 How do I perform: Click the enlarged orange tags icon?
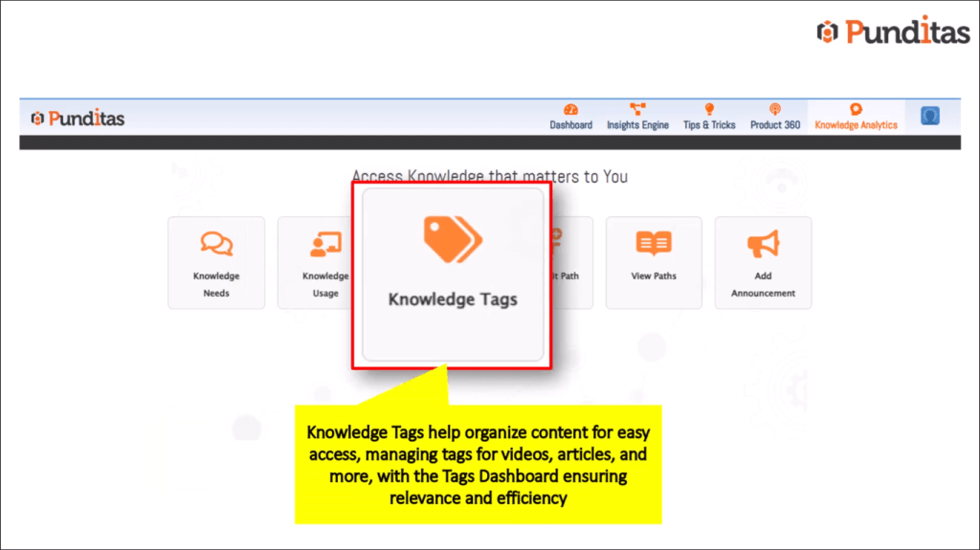[453, 240]
